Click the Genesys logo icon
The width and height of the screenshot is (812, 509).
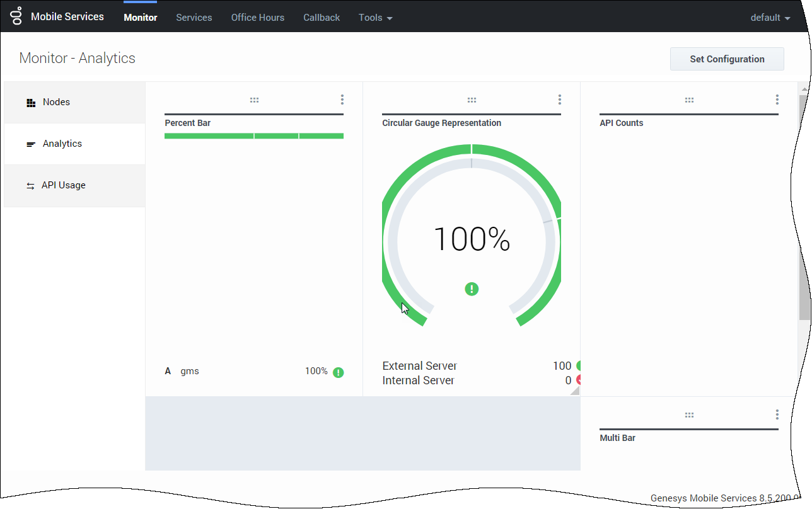point(16,16)
